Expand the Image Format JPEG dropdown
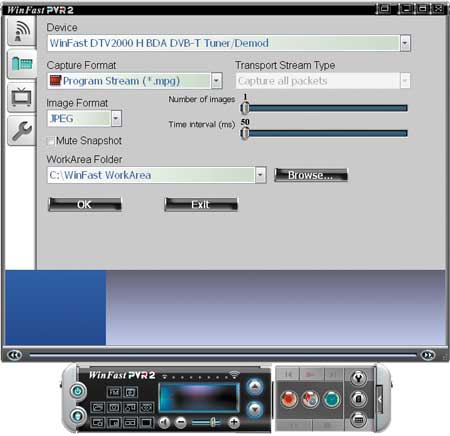This screenshot has width=450, height=436. 116,118
